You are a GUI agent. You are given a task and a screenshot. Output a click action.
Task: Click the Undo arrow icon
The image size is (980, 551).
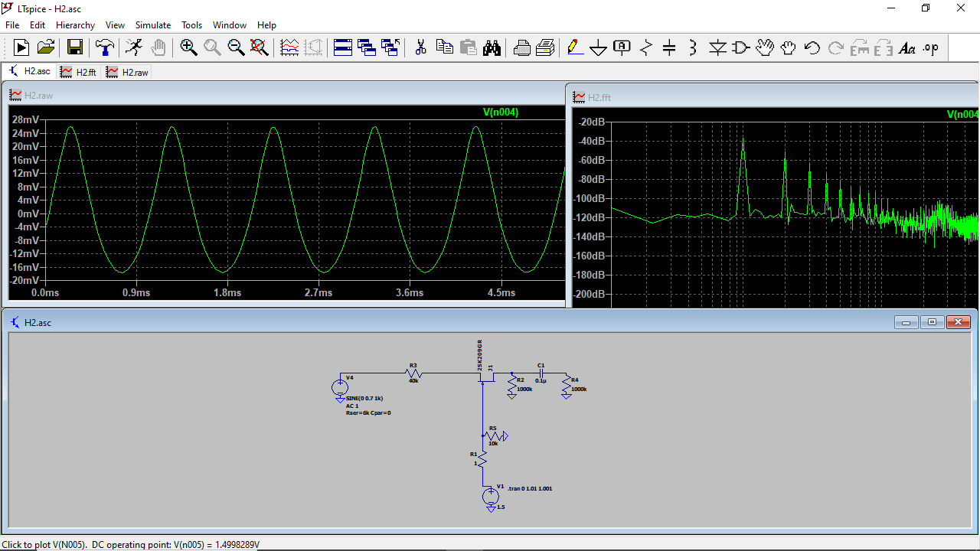click(x=812, y=47)
